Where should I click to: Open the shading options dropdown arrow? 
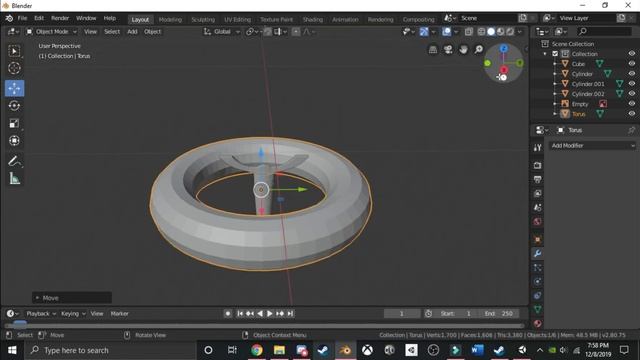pos(520,31)
